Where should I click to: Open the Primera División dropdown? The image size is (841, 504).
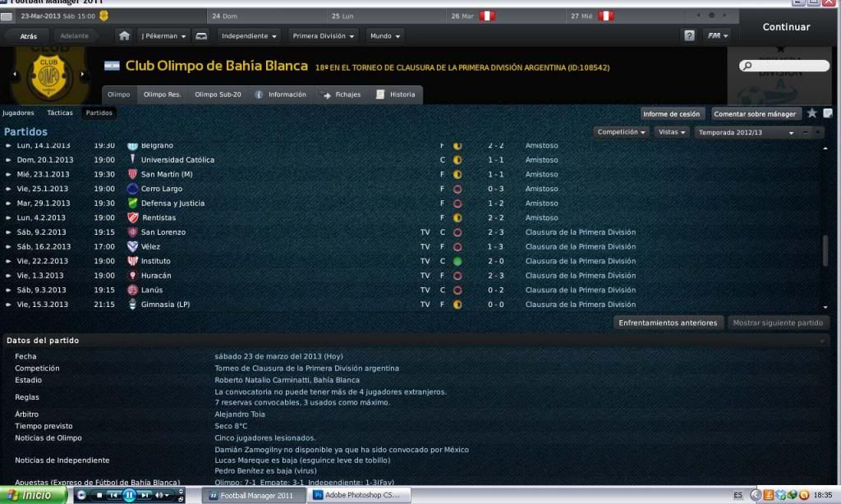coord(324,36)
